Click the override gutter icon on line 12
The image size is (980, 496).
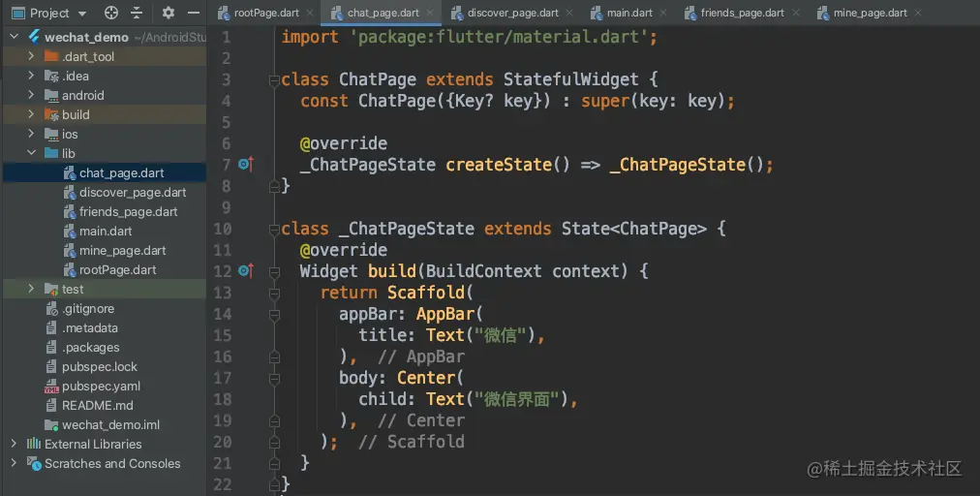(x=246, y=271)
